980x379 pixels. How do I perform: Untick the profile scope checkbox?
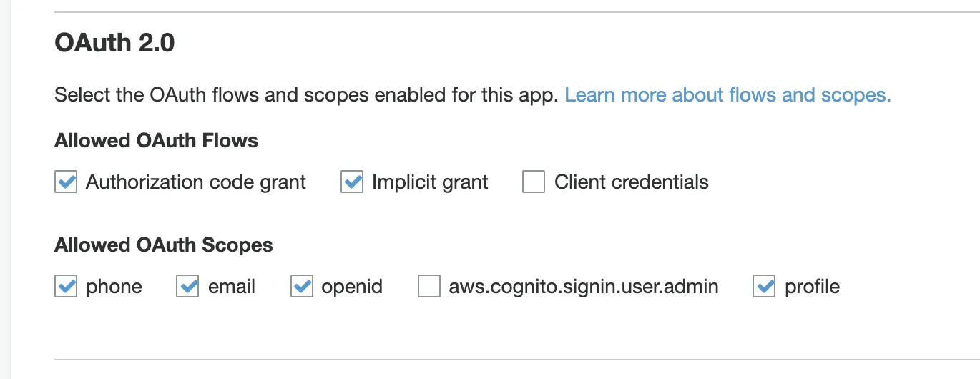tap(765, 287)
